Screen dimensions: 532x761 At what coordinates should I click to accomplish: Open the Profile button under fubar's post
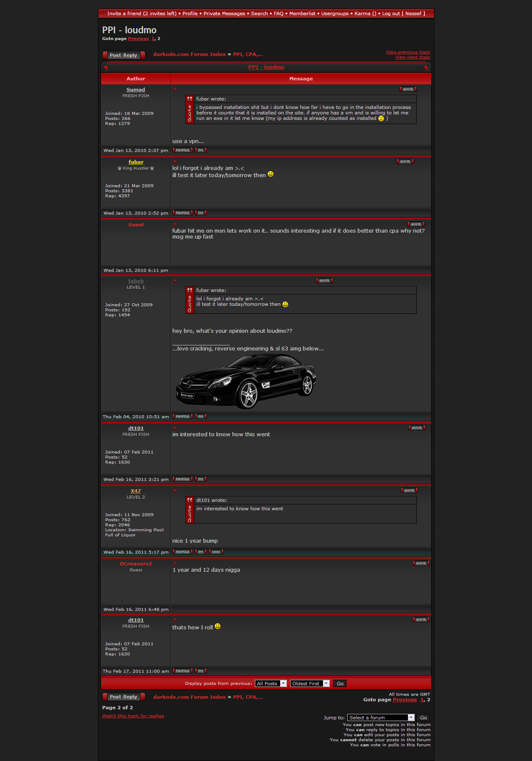(x=182, y=213)
